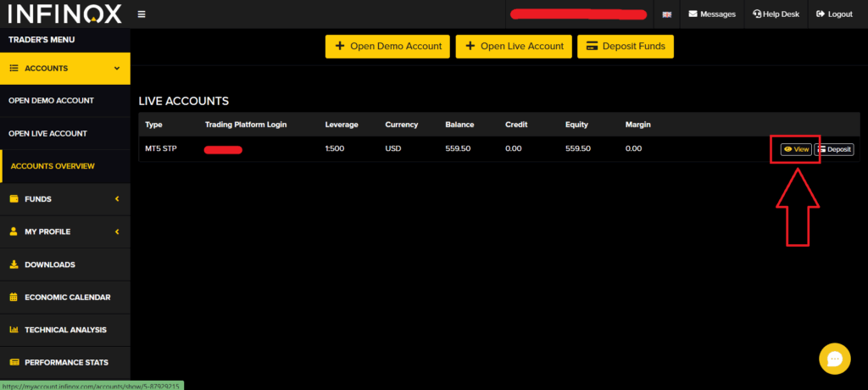Click the INFINOX logo

(64, 14)
